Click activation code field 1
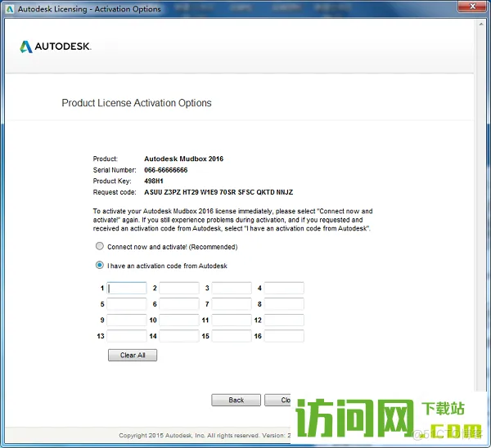Image resolution: width=491 pixels, height=448 pixels. point(127,288)
